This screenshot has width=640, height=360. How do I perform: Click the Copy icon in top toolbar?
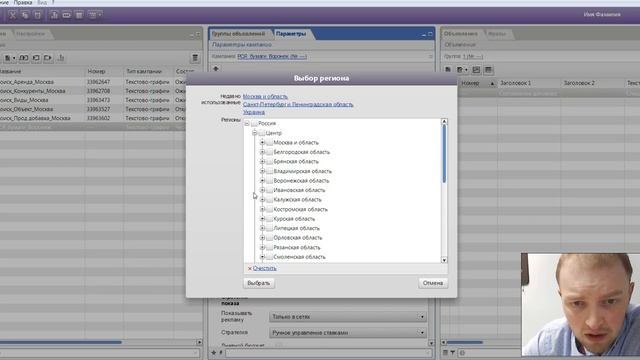25,15
